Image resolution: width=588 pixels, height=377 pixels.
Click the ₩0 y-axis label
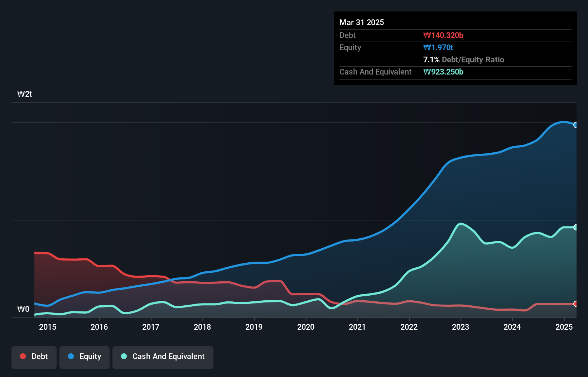point(23,309)
